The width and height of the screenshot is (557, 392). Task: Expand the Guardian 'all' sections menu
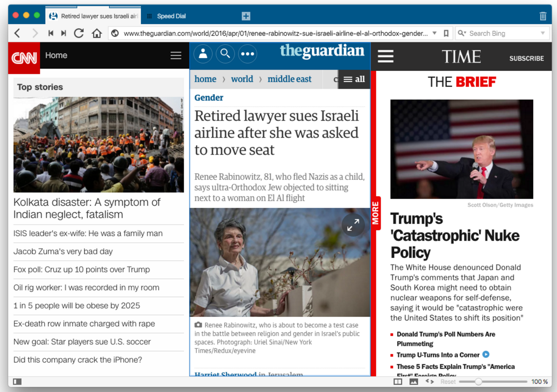354,79
